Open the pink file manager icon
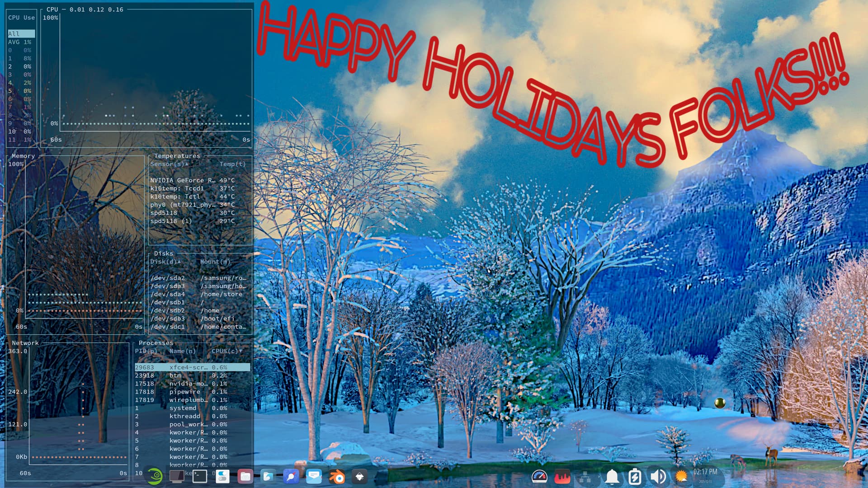 (x=245, y=476)
